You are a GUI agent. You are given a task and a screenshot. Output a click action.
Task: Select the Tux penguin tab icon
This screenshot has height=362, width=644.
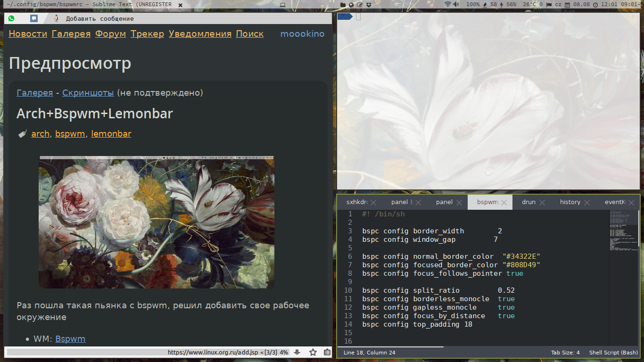coord(57,18)
